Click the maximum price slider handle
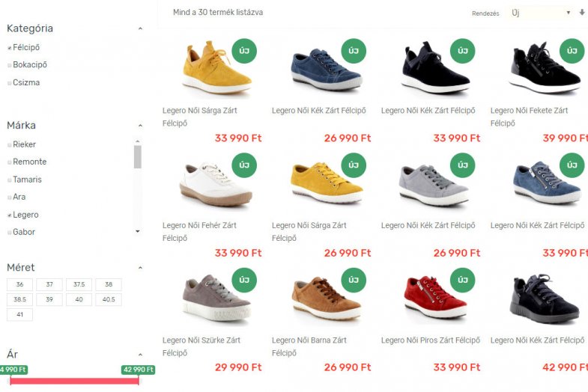588x392 pixels. pos(139,380)
